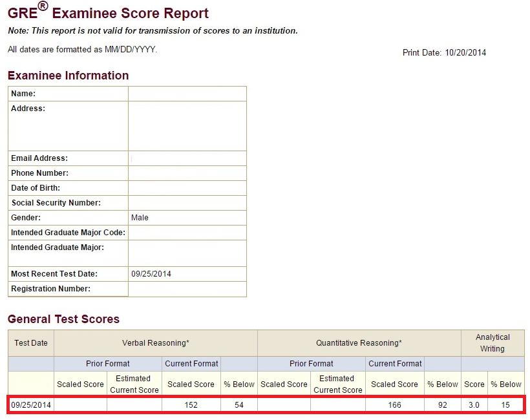530x420 pixels.
Task: Click the 'Verbal Reasoning*' header
Action: [x=156, y=343]
